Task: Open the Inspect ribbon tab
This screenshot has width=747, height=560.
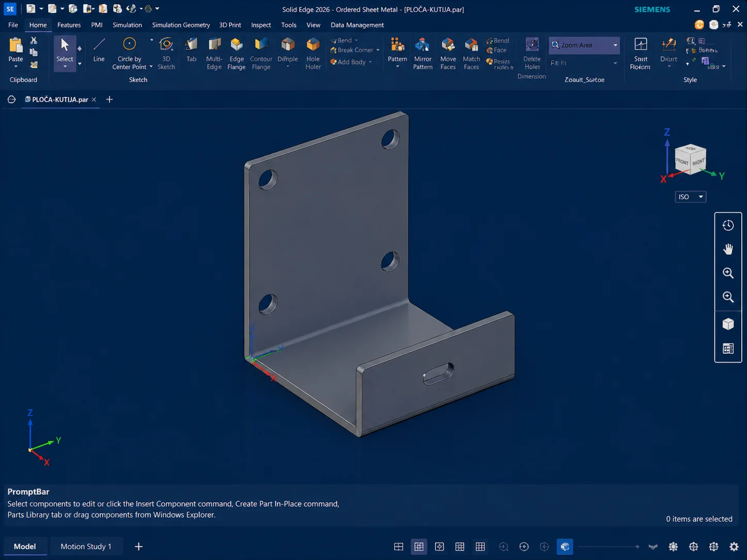Action: [x=261, y=25]
